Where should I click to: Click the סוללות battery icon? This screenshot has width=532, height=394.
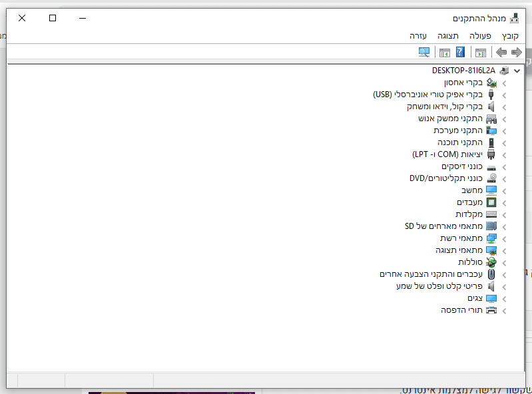click(491, 262)
